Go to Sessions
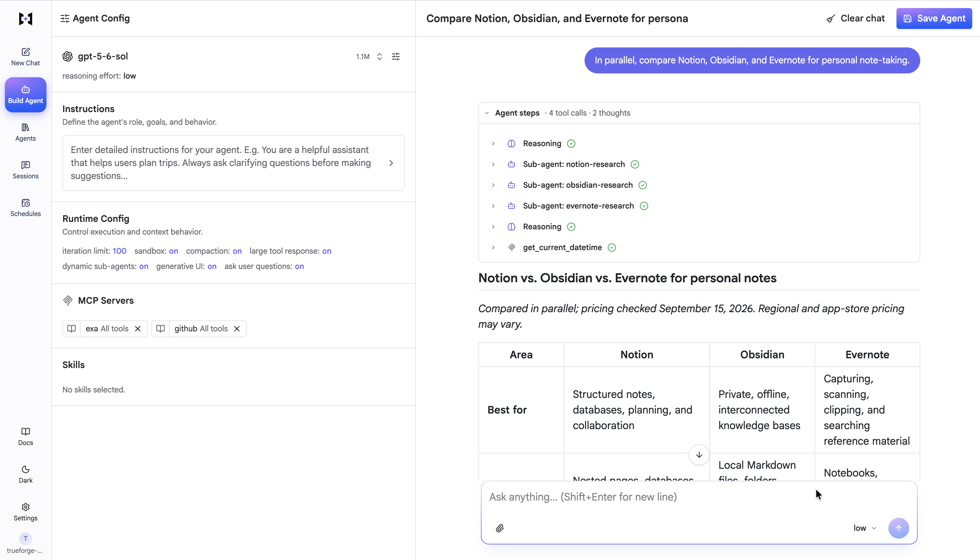 coord(25,170)
